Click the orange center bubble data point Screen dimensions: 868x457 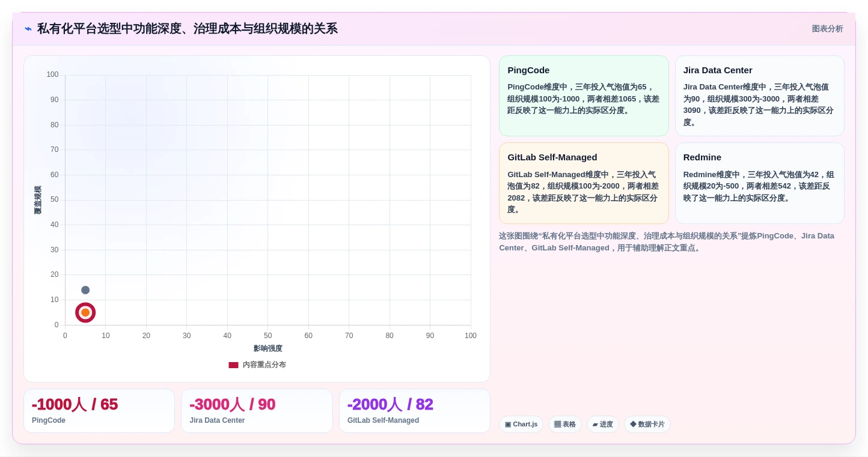click(85, 313)
